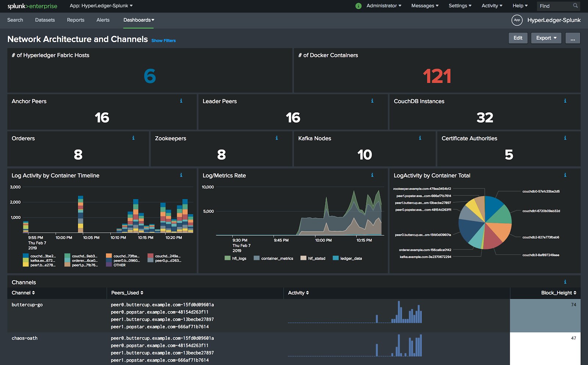
Task: Go to the Alerts tab
Action: [x=103, y=20]
